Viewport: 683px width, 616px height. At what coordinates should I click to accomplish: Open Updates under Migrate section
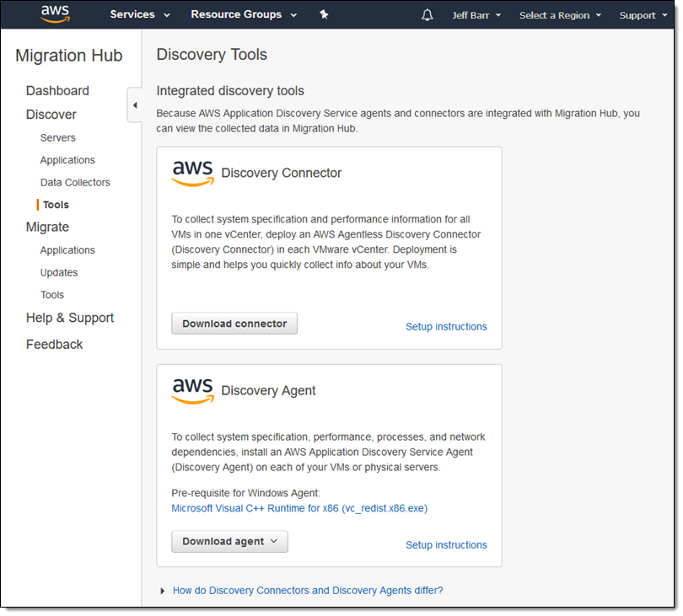[x=59, y=273]
